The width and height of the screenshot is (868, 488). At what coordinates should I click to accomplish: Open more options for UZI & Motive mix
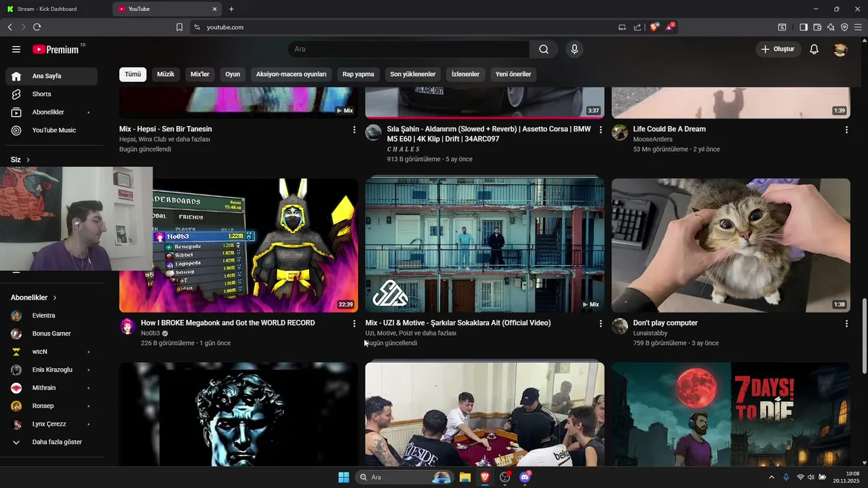[x=600, y=324]
